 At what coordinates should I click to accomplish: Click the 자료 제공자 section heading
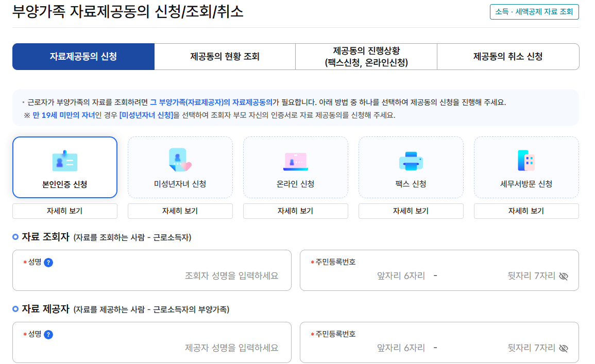point(45,309)
